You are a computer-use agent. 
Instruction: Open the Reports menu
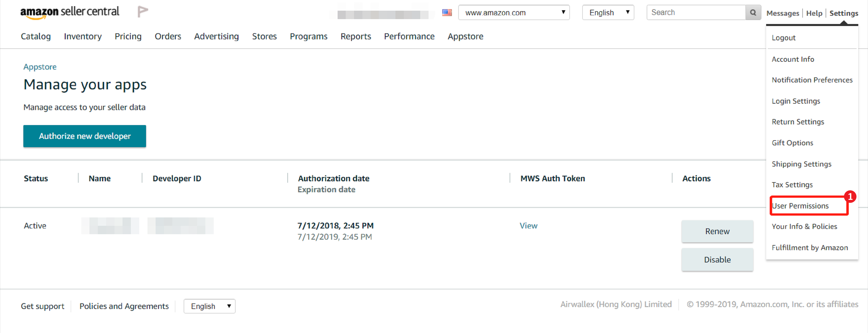[x=355, y=36]
